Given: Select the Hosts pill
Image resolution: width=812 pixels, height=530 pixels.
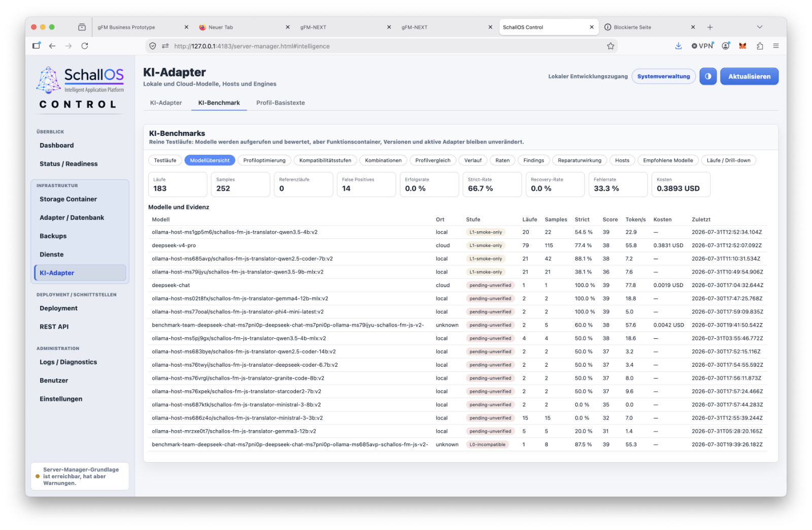Looking at the screenshot, I should 622,160.
